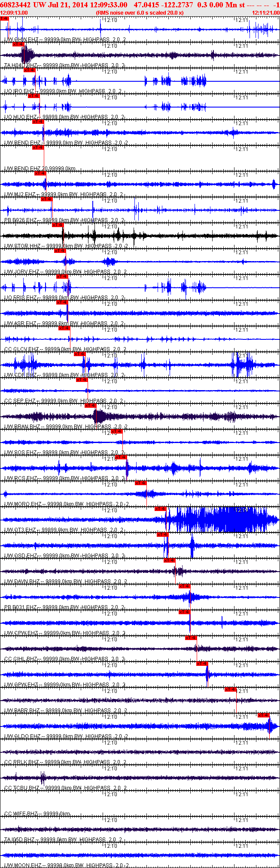Click the red pick flag on the UW SOS trace
This screenshot has width=280, height=868.
(x=117, y=431)
